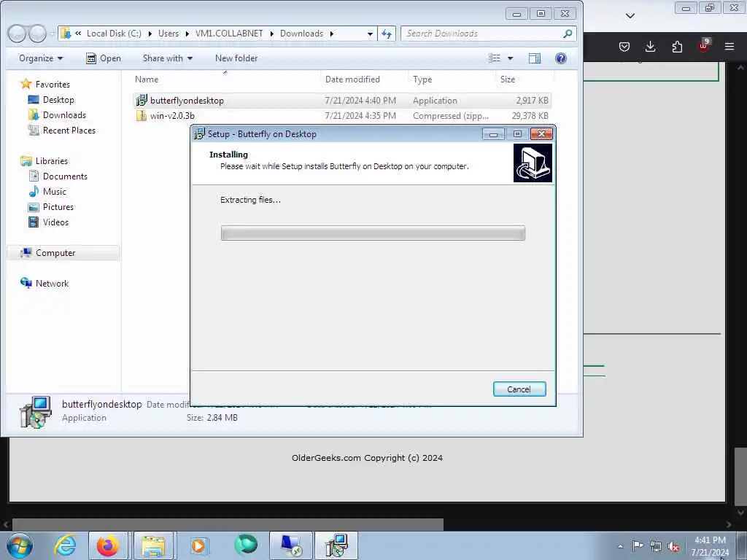The height and width of the screenshot is (560, 747).
Task: Open Firefox Downloads arrow icon
Action: (x=650, y=47)
